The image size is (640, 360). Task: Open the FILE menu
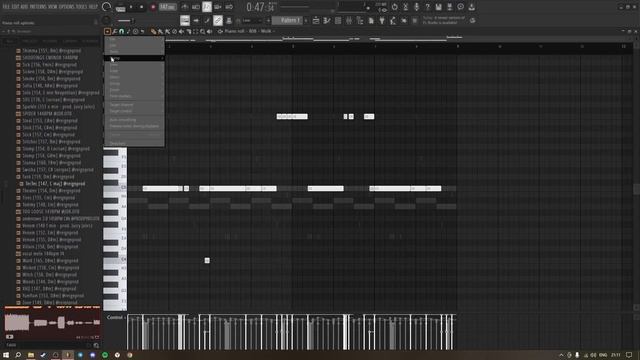(x=6, y=7)
